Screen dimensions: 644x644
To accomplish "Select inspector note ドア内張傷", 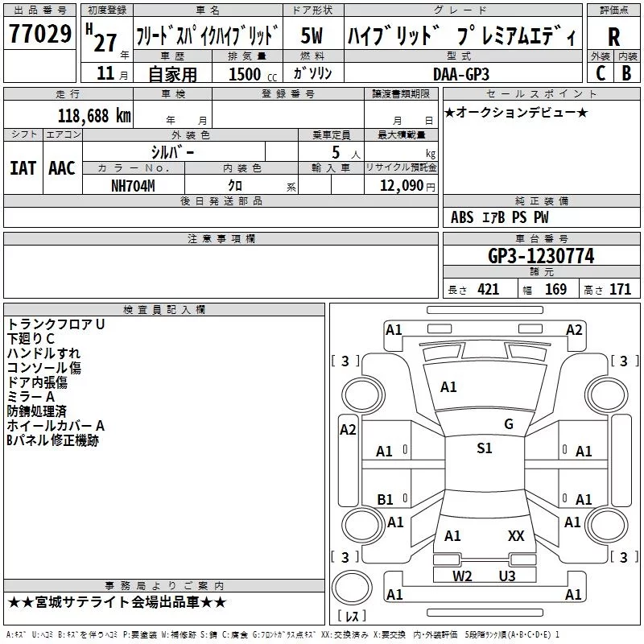I will point(37,382).
